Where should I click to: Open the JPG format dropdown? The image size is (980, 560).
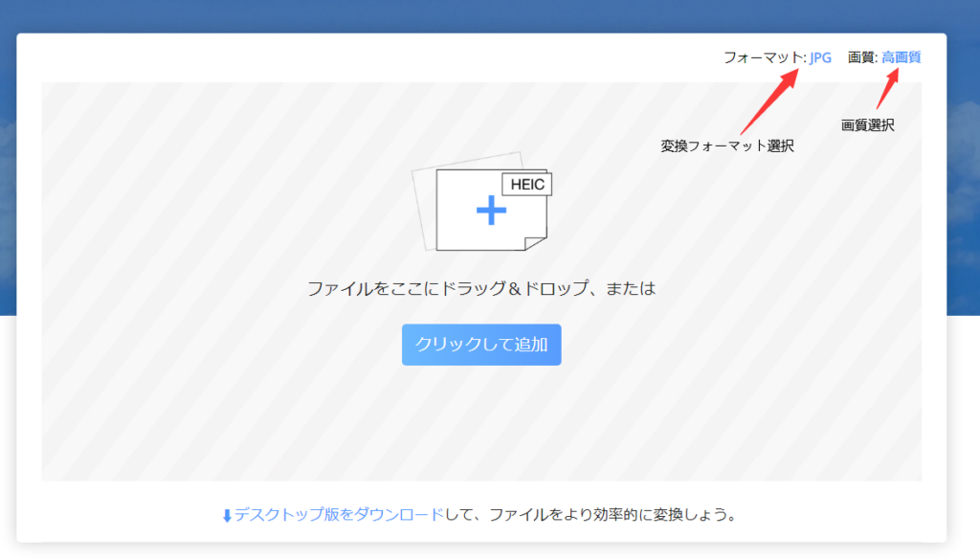tap(820, 57)
